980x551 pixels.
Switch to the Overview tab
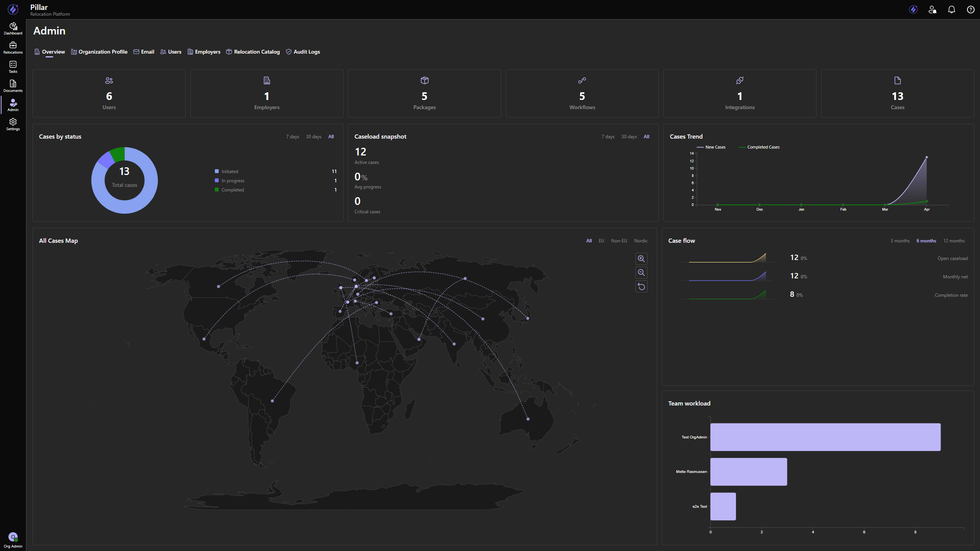point(50,52)
